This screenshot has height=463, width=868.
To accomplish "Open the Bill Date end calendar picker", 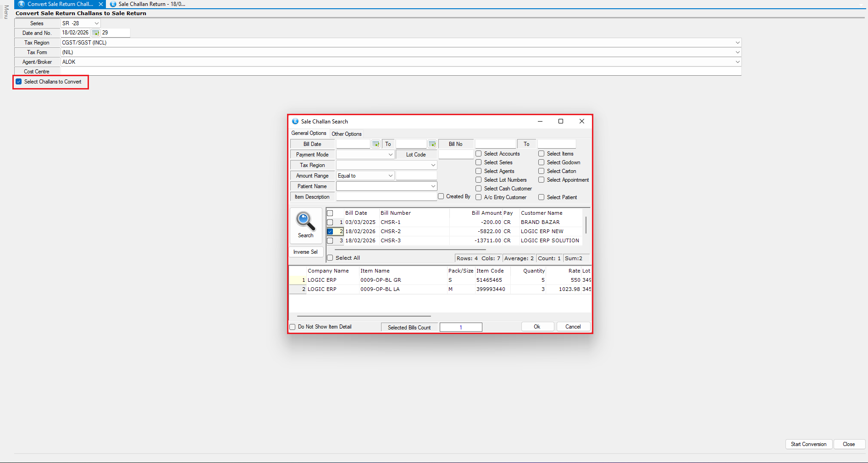I will [x=432, y=144].
